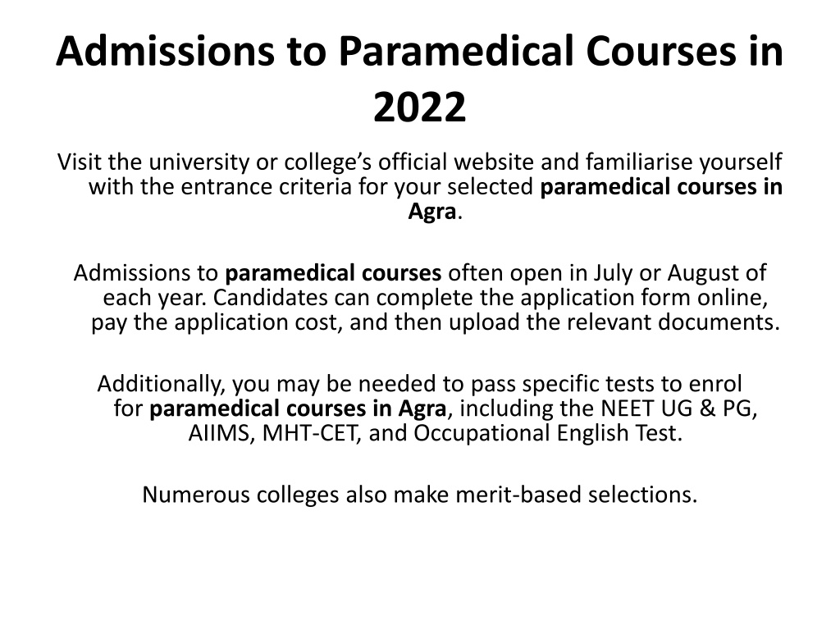Screen dimensions: 840x630
Task: Click the phrase 'often open in July or August of'
Action: (x=607, y=273)
